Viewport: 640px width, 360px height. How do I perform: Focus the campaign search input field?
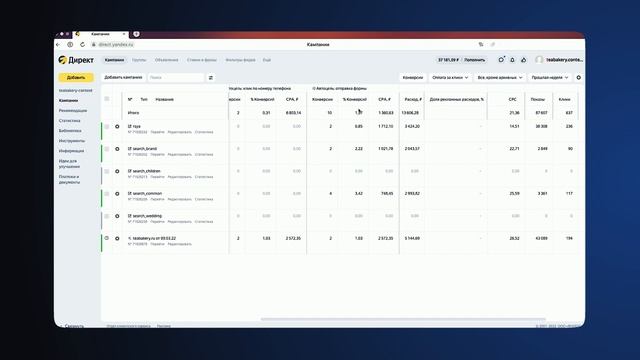[176, 78]
